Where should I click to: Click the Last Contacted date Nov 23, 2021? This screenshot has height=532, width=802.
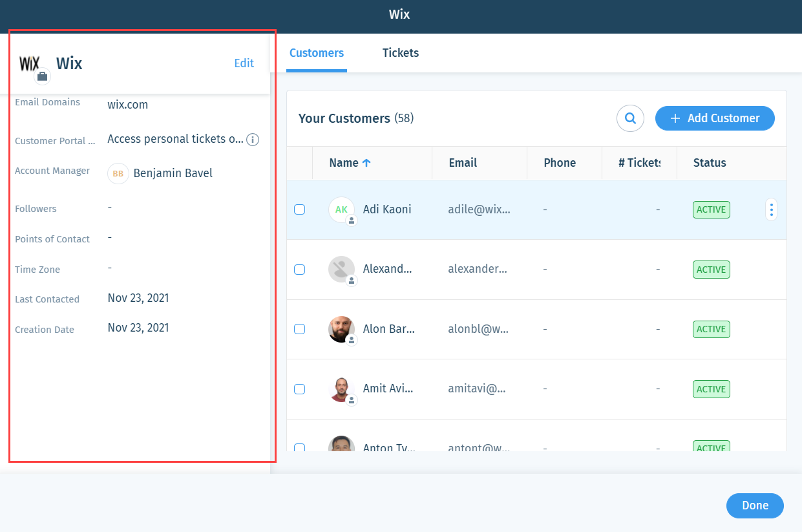click(x=138, y=298)
